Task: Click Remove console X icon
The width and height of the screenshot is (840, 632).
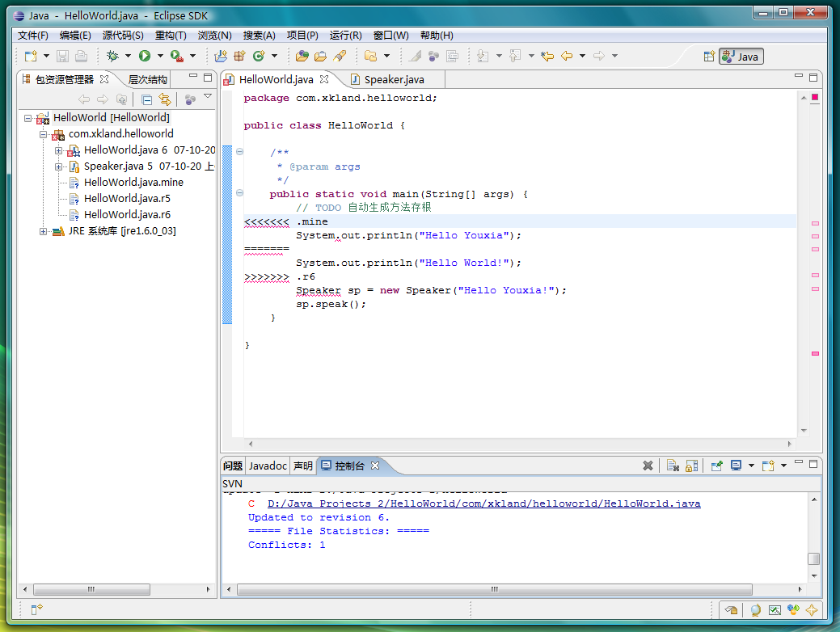Action: click(648, 466)
